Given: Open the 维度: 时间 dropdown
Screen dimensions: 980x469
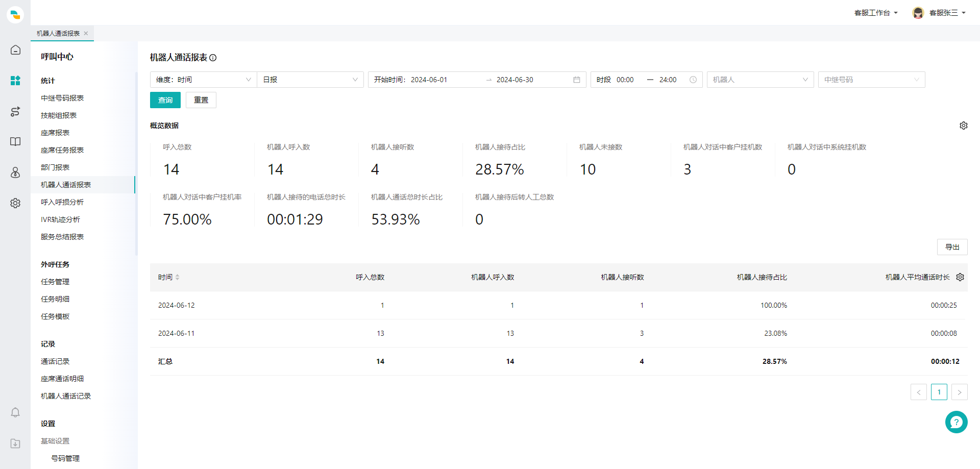Looking at the screenshot, I should 203,80.
